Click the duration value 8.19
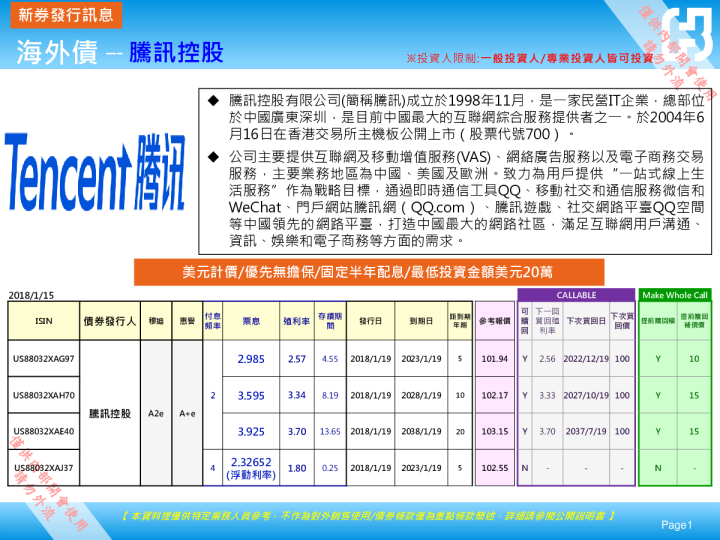This screenshot has width=720, height=540. (x=330, y=395)
